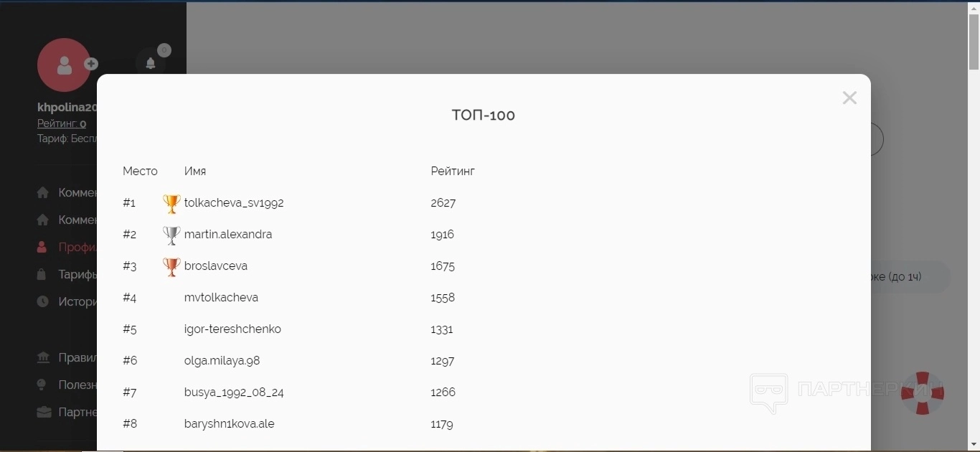Close the ТОП-100 popup with the X

[849, 98]
